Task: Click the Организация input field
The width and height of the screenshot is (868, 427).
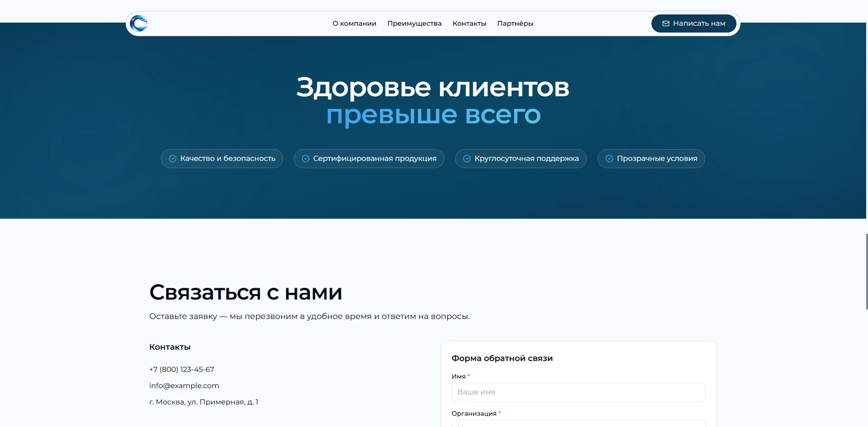Action: pos(578,425)
